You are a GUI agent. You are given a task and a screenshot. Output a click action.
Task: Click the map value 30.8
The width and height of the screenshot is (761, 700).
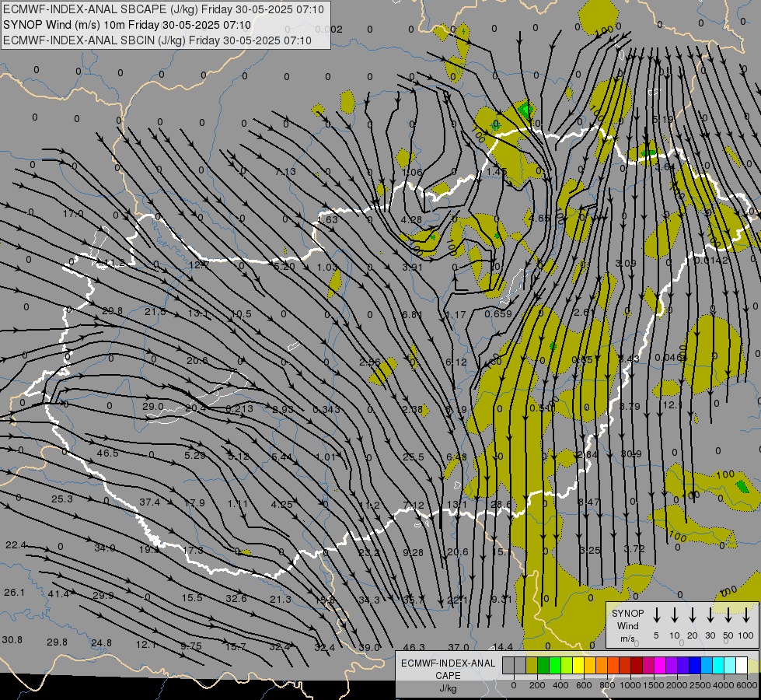point(12,639)
